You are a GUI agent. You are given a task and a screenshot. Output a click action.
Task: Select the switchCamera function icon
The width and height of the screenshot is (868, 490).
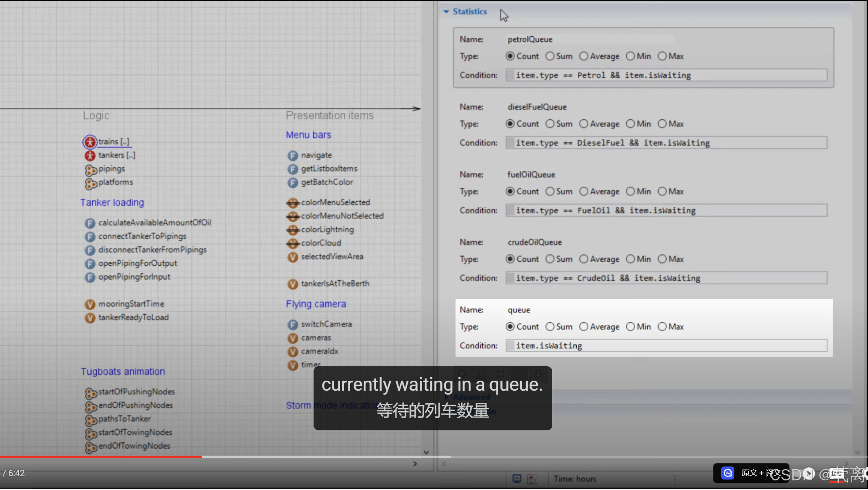point(293,324)
